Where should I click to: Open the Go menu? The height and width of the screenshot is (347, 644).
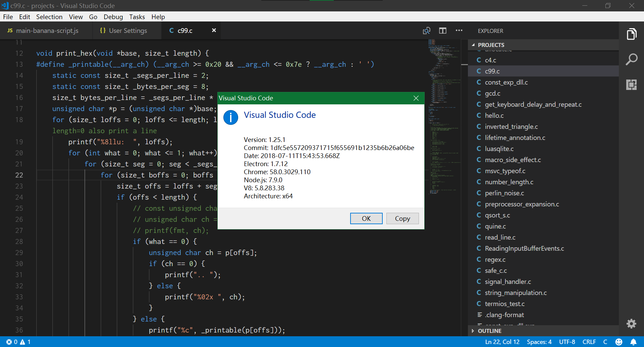pyautogui.click(x=93, y=17)
